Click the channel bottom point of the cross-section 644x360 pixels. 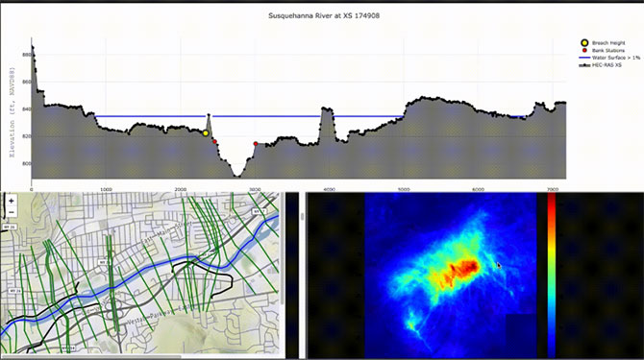[x=237, y=176]
